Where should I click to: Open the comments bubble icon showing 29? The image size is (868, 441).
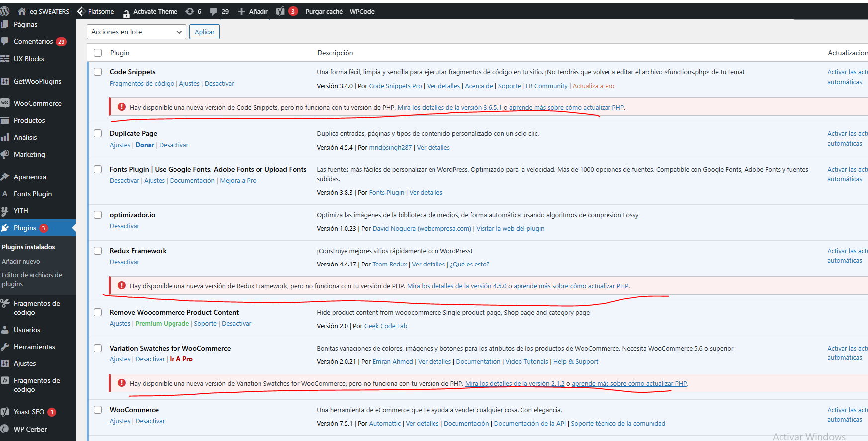pyautogui.click(x=214, y=11)
